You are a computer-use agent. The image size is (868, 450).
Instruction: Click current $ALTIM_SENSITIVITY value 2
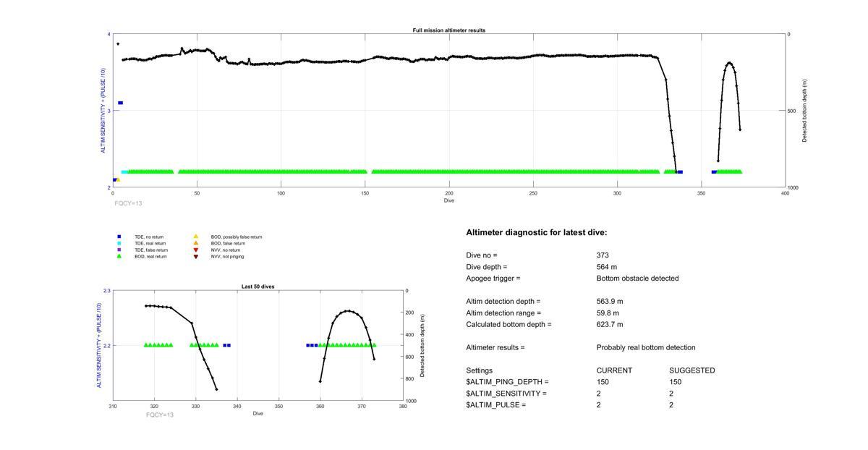[x=599, y=394]
